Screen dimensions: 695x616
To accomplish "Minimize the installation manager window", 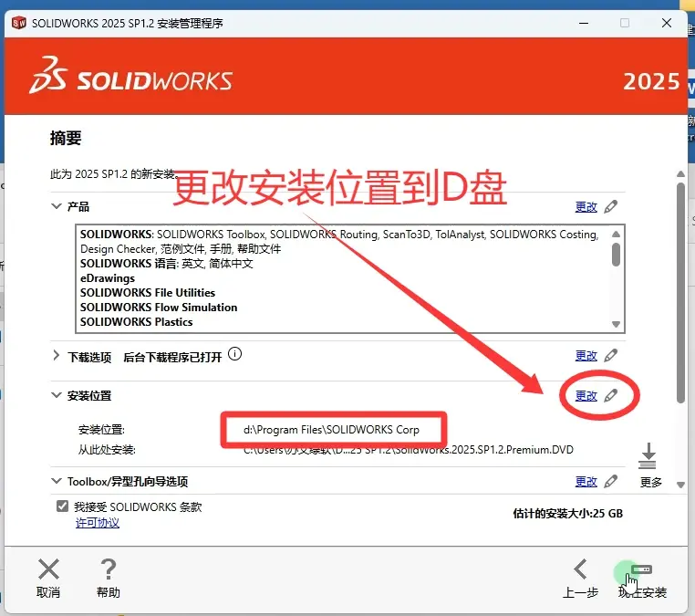I will (x=584, y=23).
